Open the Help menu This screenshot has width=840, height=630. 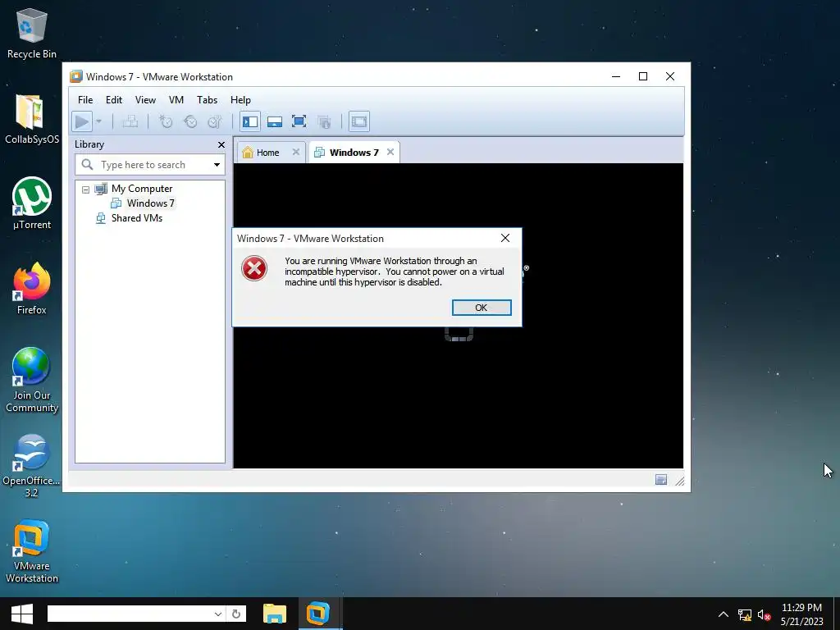click(x=240, y=99)
